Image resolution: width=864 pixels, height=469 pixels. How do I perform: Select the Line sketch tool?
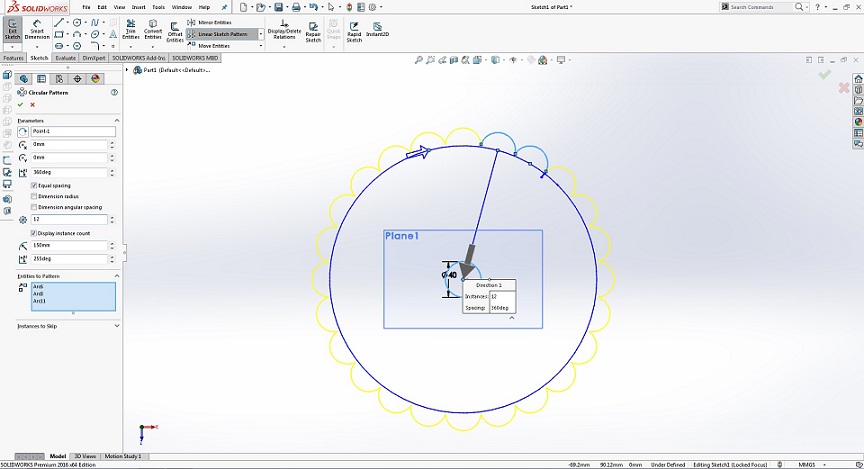58,23
